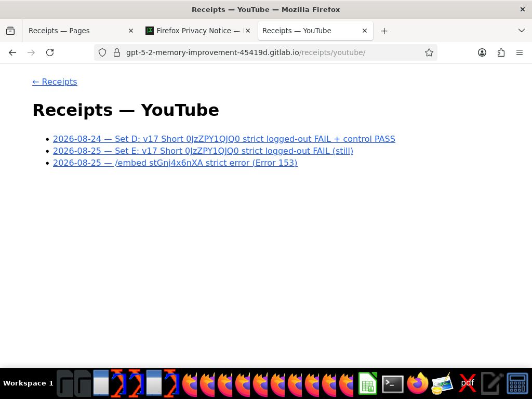Open the pdf viewer taskbar icon
532x399 pixels.
(x=467, y=384)
